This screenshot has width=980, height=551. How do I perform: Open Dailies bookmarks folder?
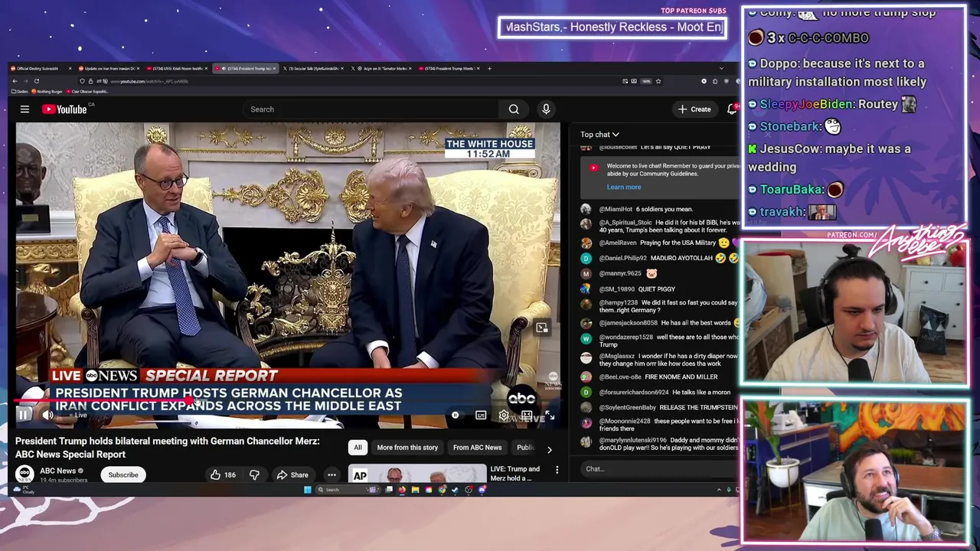20,92
